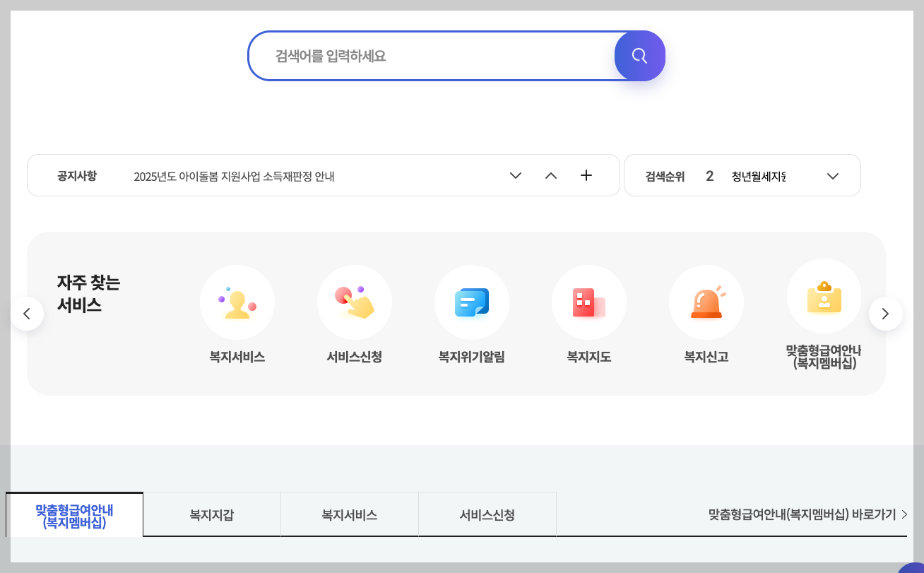
Task: Open the 검색순위 keyword ranking dropdown
Action: (832, 175)
